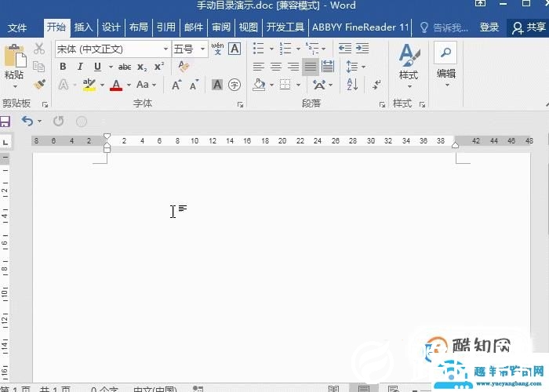This screenshot has height=392, width=549.
Task: Click the Cut scissors icon
Action: pyautogui.click(x=39, y=49)
